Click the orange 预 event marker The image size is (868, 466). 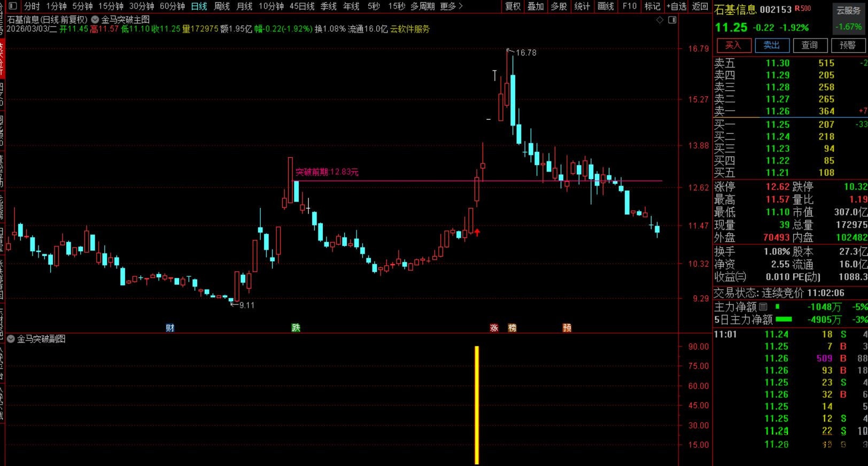pos(567,328)
